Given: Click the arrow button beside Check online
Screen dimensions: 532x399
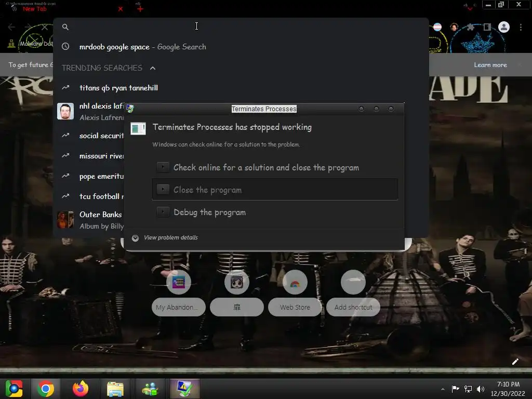Looking at the screenshot, I should (163, 167).
